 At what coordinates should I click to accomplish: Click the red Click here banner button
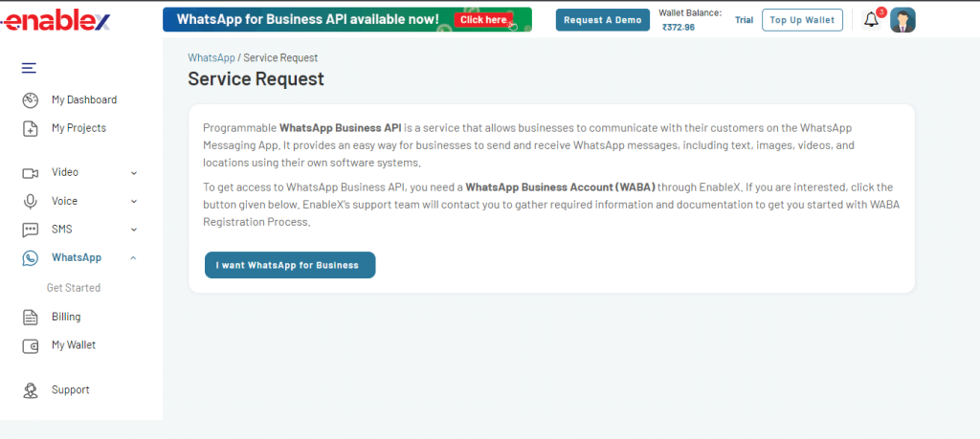pos(483,20)
